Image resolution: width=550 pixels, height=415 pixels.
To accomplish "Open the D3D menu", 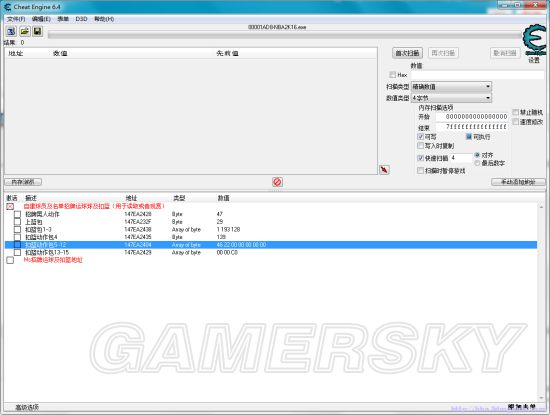I will [81, 19].
